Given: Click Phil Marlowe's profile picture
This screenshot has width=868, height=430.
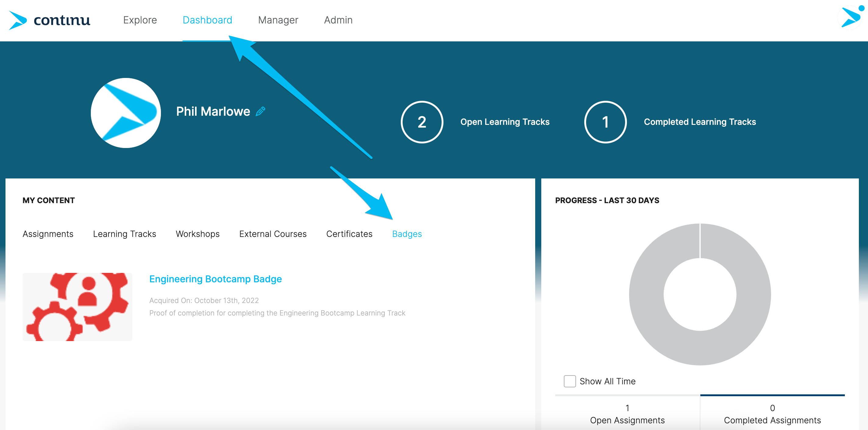Looking at the screenshot, I should [x=125, y=113].
